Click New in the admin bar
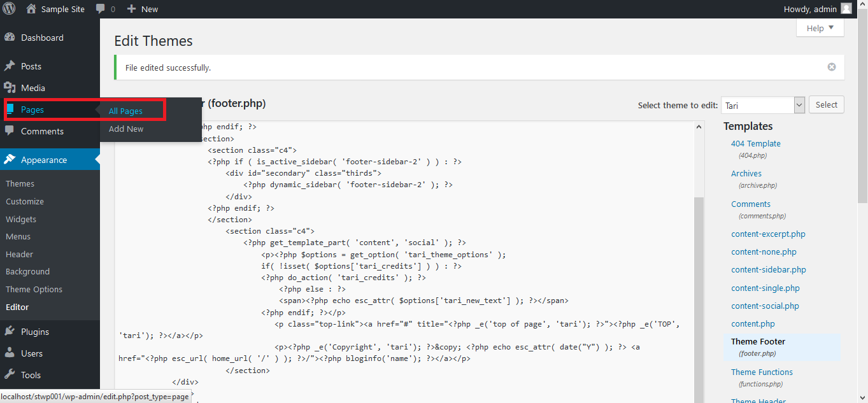This screenshot has height=403, width=868. tap(150, 9)
